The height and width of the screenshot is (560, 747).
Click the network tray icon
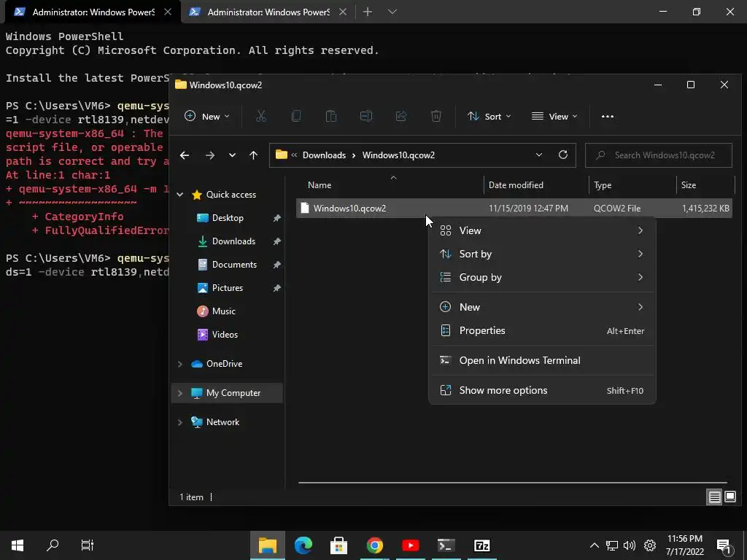coord(612,545)
